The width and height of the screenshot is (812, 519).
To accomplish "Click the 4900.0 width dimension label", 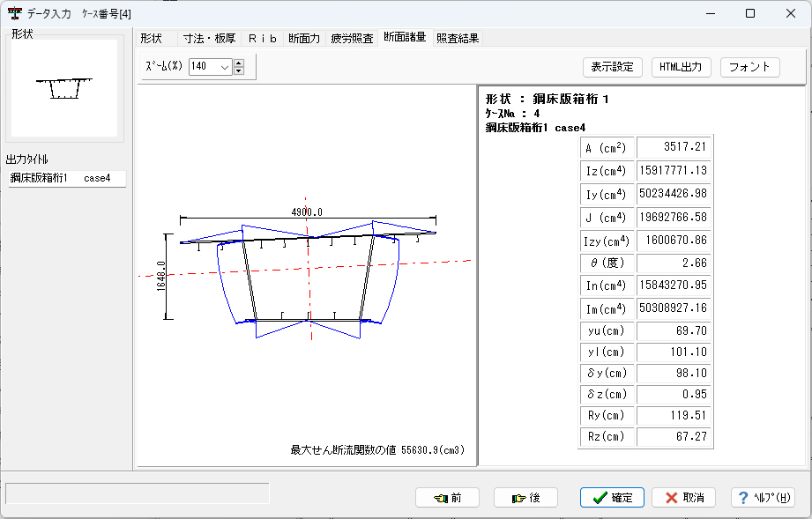I will [307, 212].
